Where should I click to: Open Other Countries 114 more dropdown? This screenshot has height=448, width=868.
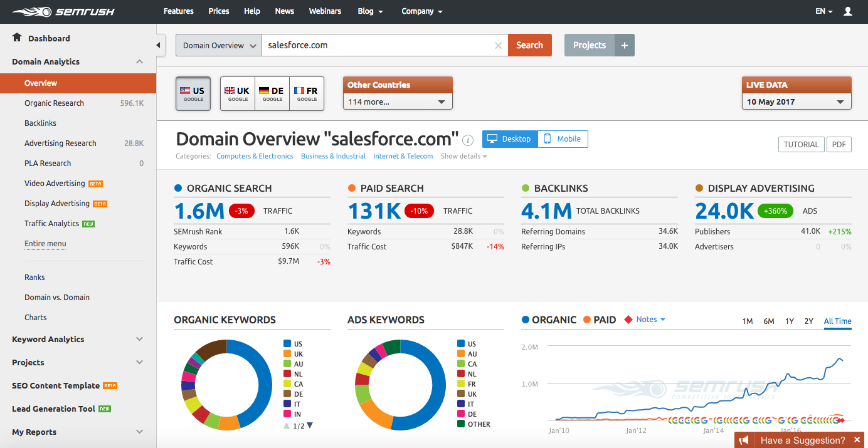coord(398,102)
